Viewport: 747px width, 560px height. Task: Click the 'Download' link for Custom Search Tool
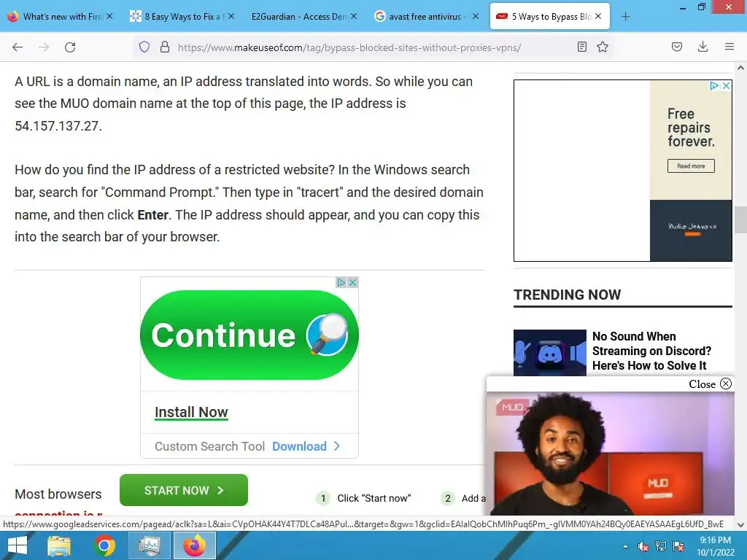pyautogui.click(x=299, y=446)
